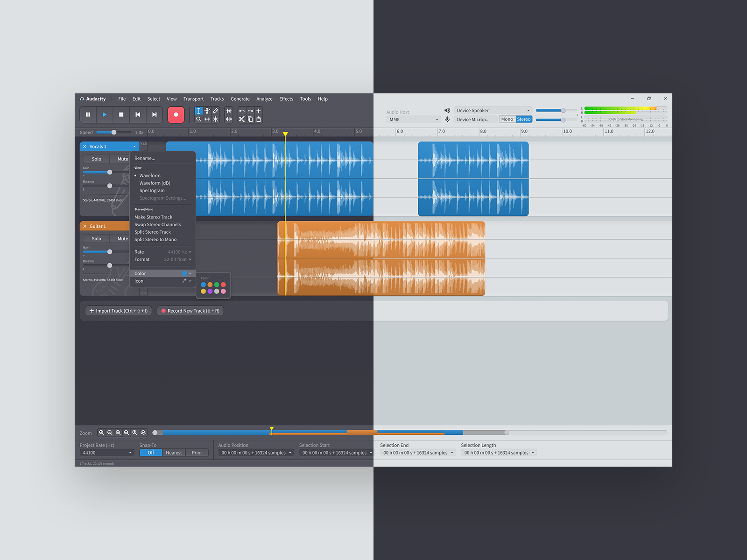Click the Silence audio icon

pos(229,119)
